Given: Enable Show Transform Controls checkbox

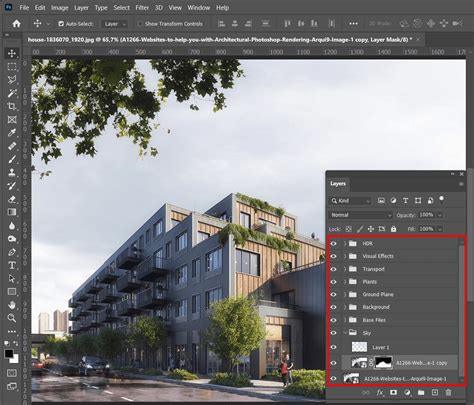Looking at the screenshot, I should (140, 24).
